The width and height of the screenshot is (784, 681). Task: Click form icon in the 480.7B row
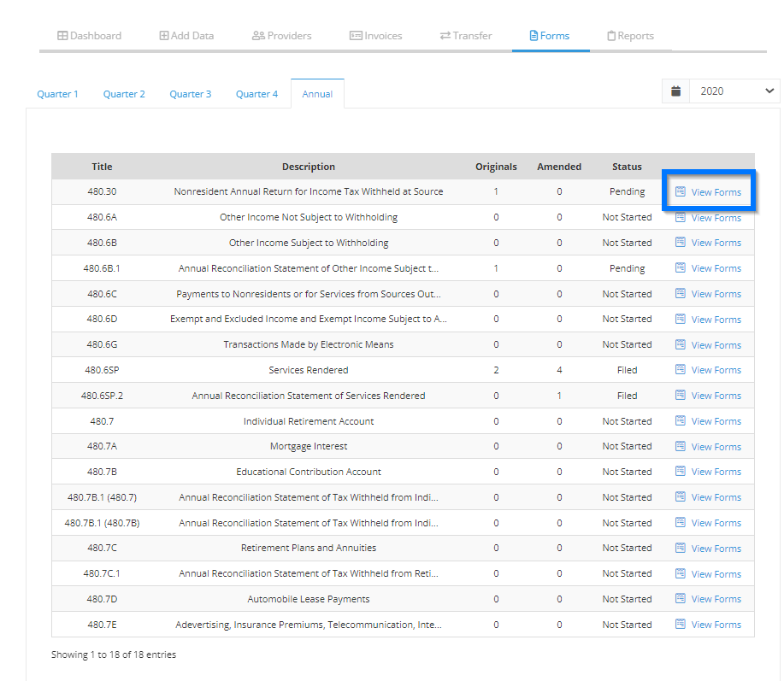680,471
